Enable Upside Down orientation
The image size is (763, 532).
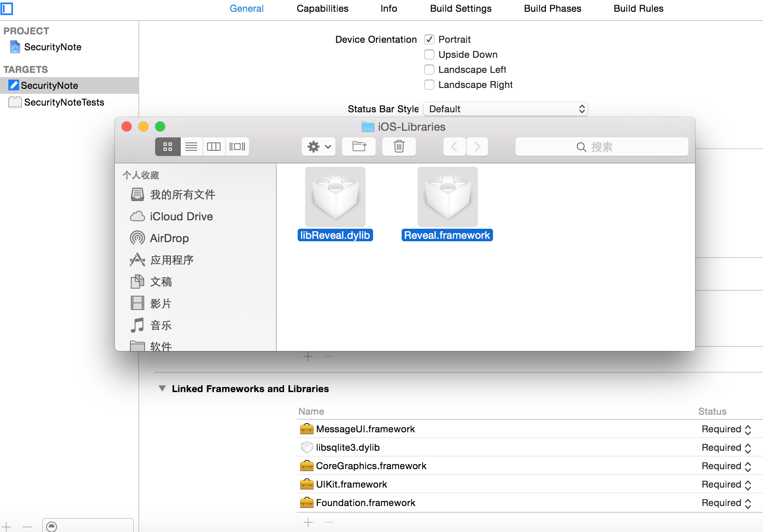point(429,54)
